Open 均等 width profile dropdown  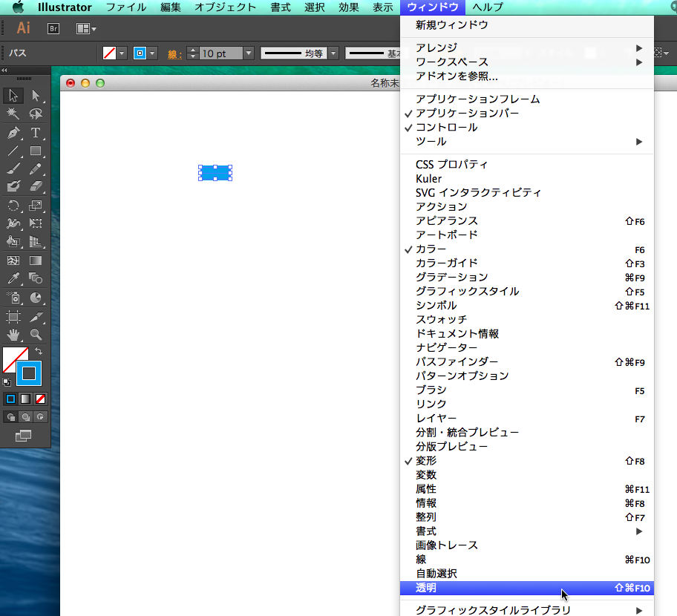pos(333,53)
